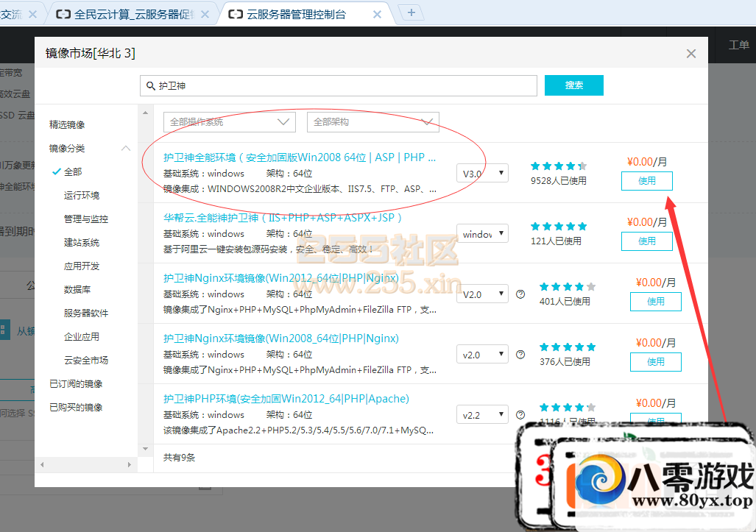Click 401人已使用 usage count text
Image resolution: width=756 pixels, height=532 pixels.
coord(565,302)
